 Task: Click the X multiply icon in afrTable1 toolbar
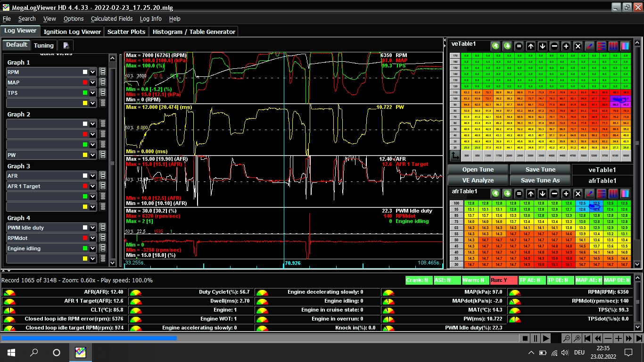578,193
